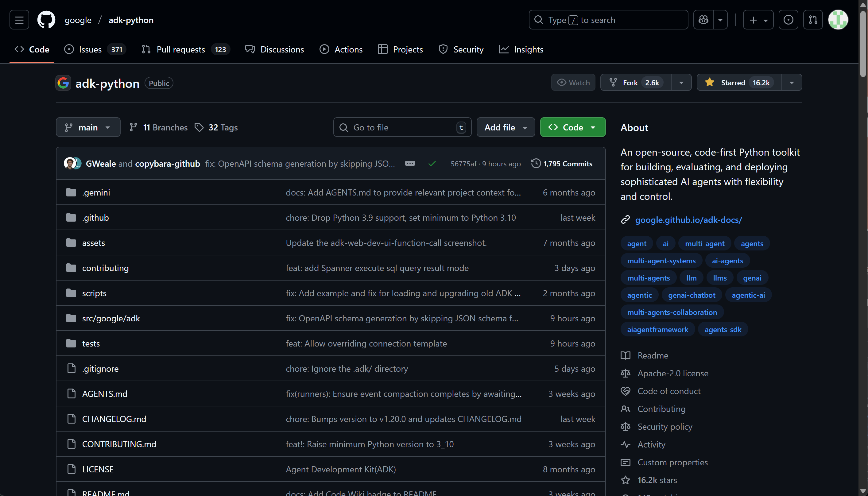View the 32 Tags link

pos(216,127)
